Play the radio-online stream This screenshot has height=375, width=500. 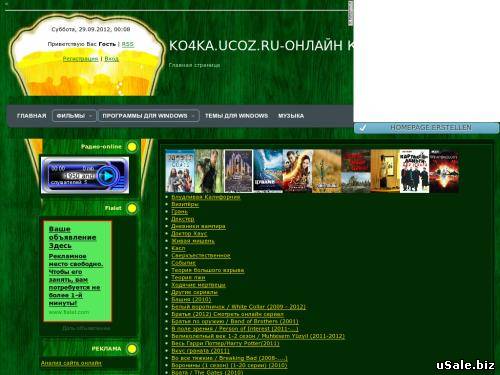coord(107,176)
